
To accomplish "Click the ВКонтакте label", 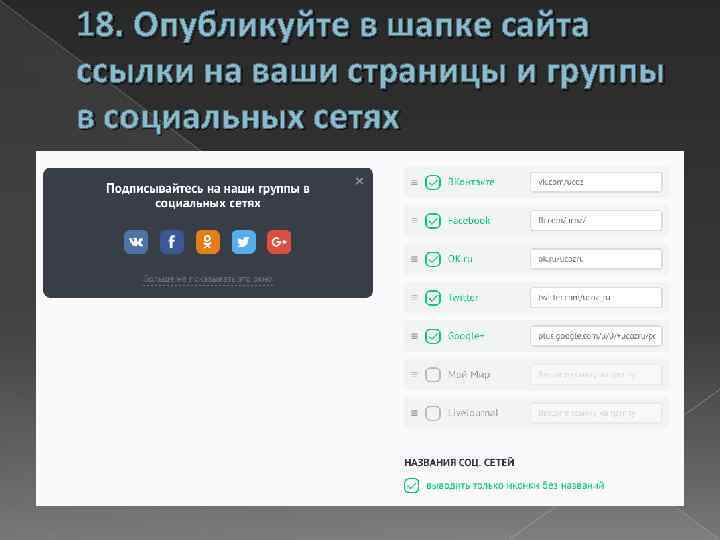I will [471, 182].
